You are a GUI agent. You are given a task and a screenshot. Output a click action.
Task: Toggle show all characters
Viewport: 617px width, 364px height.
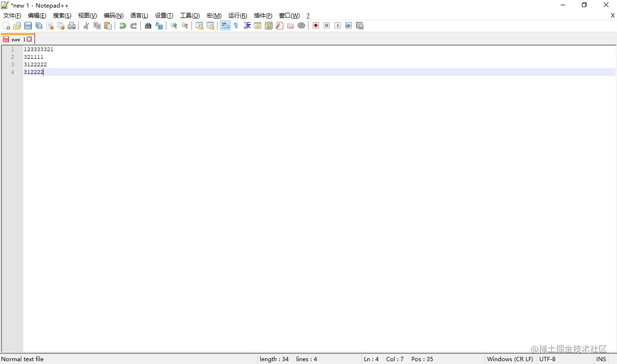pyautogui.click(x=236, y=25)
